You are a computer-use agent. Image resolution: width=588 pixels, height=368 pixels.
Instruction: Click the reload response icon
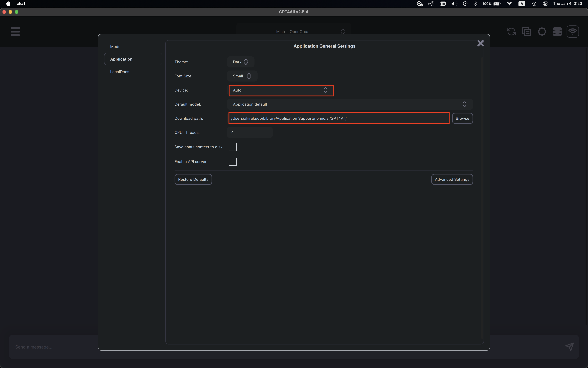pos(511,32)
